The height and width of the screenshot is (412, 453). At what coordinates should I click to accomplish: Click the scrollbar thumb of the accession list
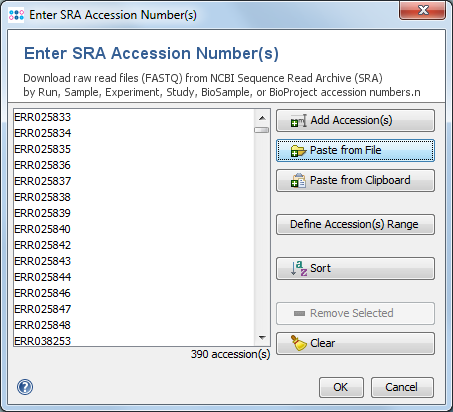262,130
